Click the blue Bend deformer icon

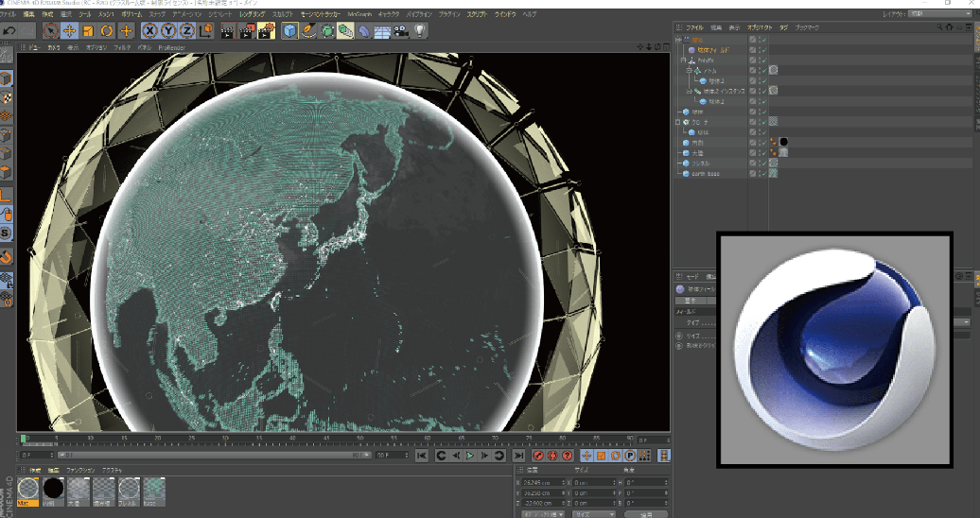tap(364, 30)
